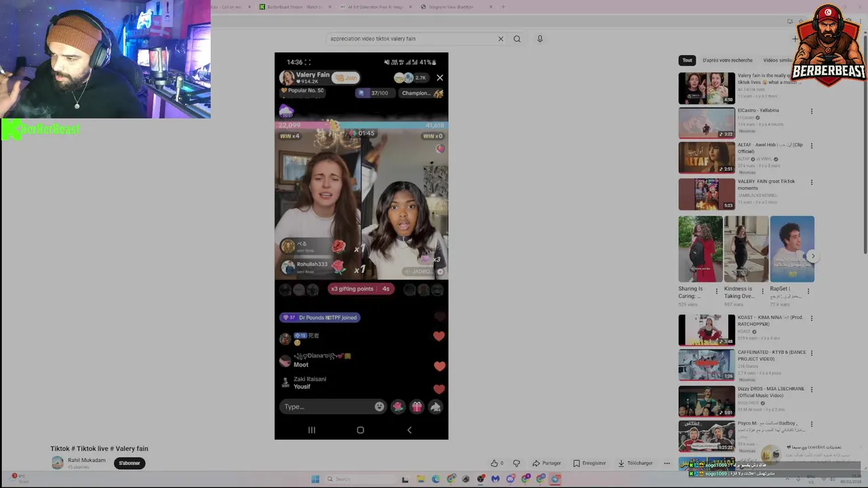
Task: Open the 'Valery fain is the really' suggested video thumbnail
Action: click(707, 88)
